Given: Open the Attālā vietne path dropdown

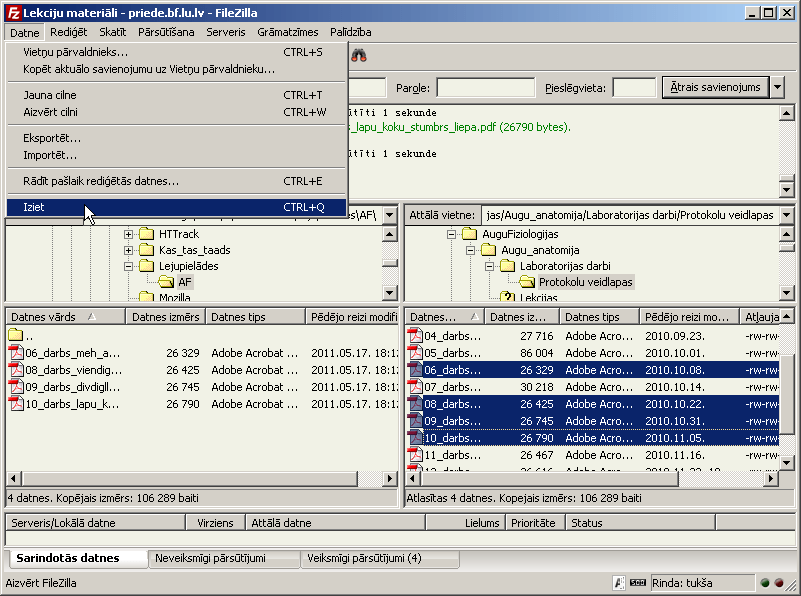Looking at the screenshot, I should (x=787, y=215).
